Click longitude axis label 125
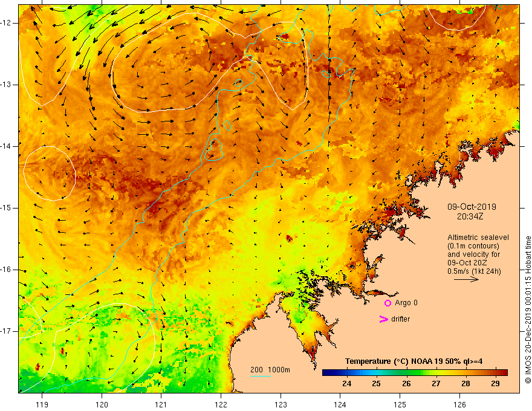Screen dimensions: 532x411 pos(400,404)
